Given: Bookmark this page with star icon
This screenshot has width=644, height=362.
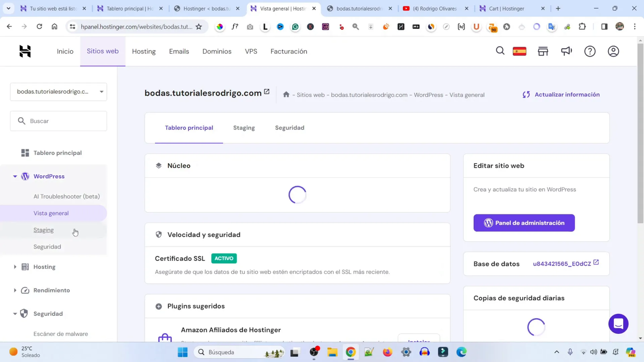Looking at the screenshot, I should pyautogui.click(x=199, y=27).
